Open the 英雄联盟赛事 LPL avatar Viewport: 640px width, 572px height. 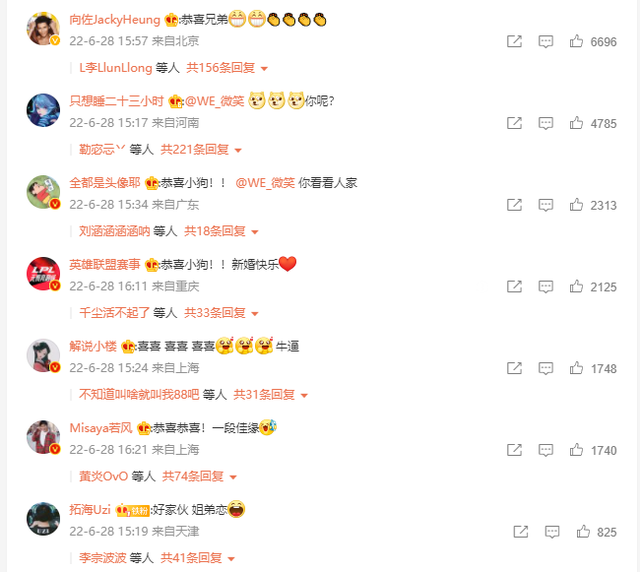43,274
